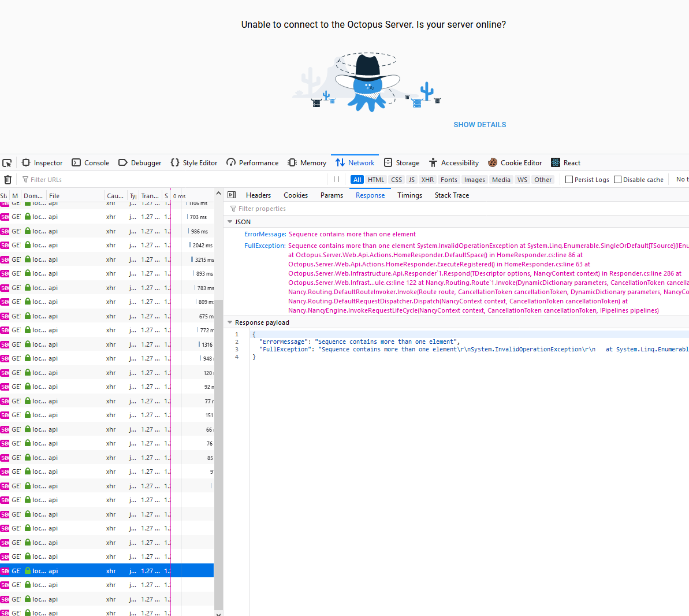Open the throttling dropdown
689x616 pixels.
[x=682, y=179]
